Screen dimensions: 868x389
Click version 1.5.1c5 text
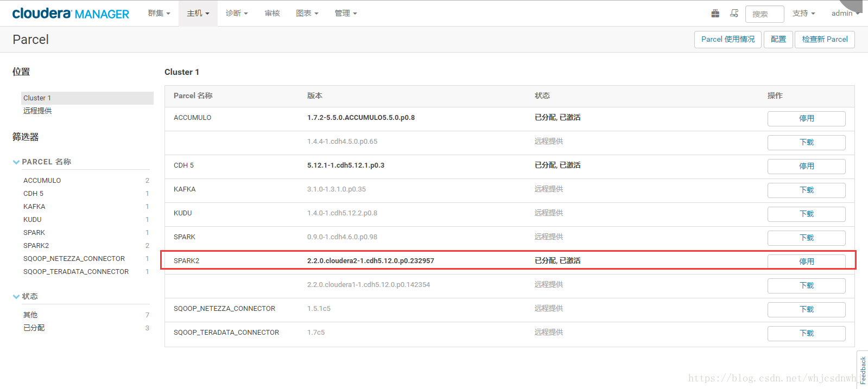(319, 309)
